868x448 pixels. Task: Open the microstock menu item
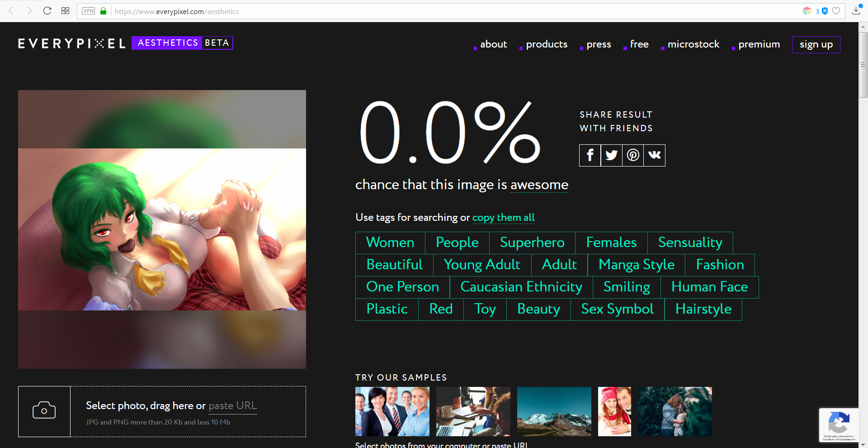click(693, 44)
